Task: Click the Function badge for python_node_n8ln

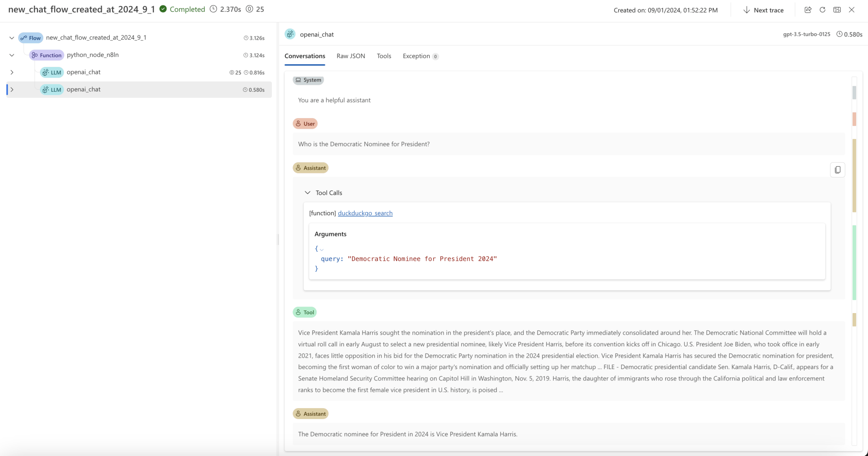Action: pyautogui.click(x=47, y=55)
